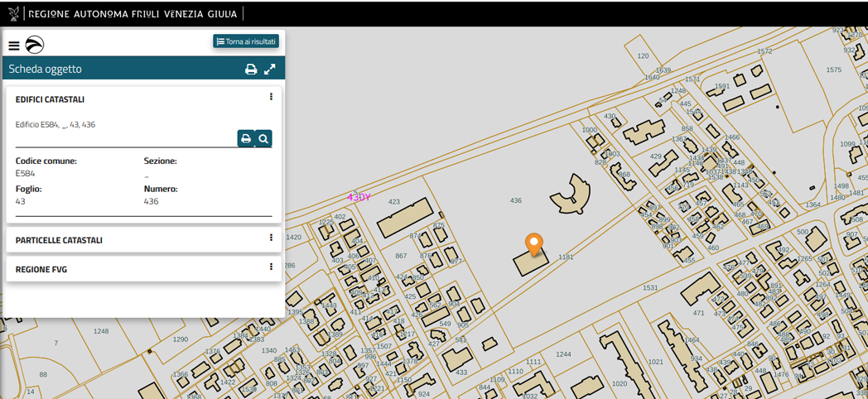Print the Edificio E584 record
This screenshot has height=399, width=868.
pos(246,139)
